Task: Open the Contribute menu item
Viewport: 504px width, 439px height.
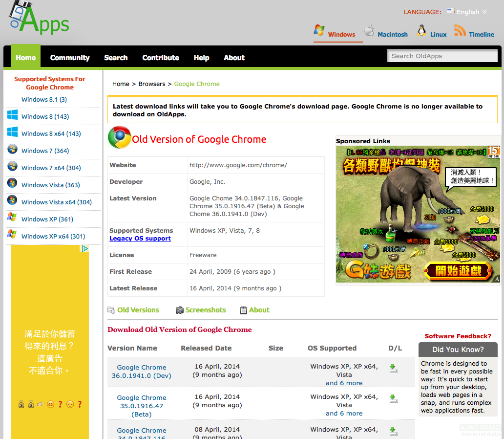Action: [x=161, y=58]
